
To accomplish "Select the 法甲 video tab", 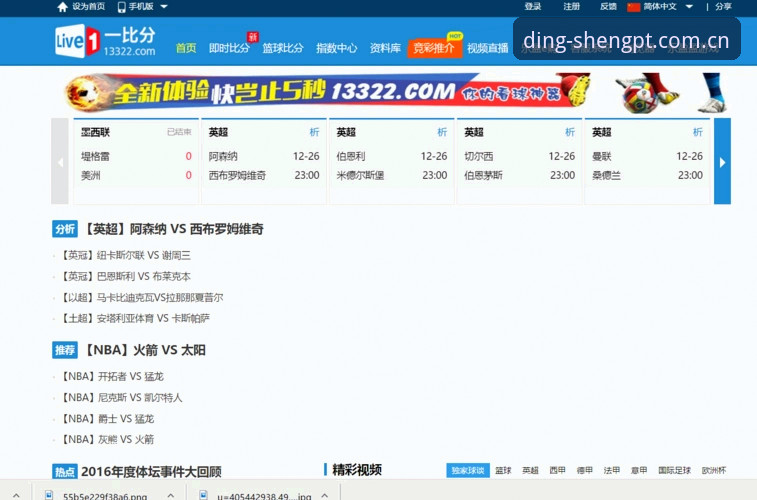I will click(612, 471).
